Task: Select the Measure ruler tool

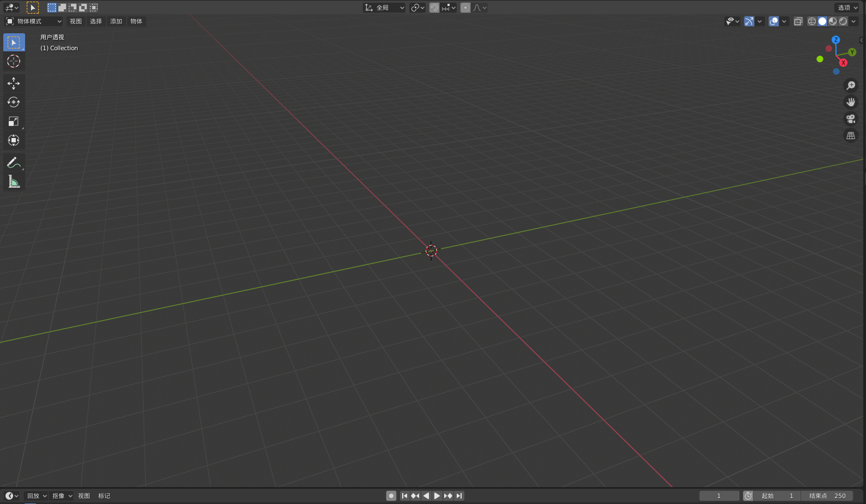Action: point(14,181)
